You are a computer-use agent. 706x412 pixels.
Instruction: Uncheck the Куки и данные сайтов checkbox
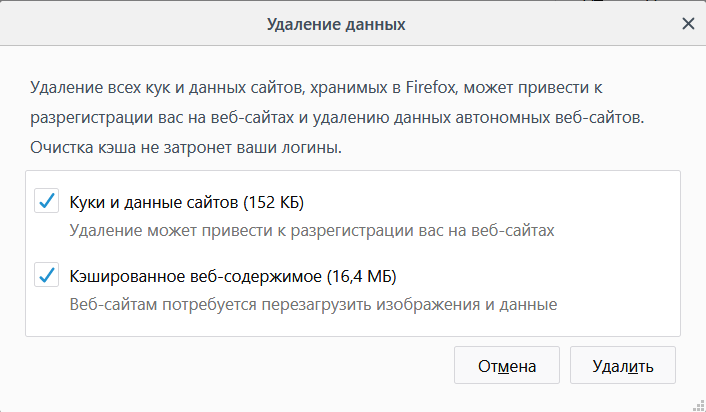coord(46,202)
